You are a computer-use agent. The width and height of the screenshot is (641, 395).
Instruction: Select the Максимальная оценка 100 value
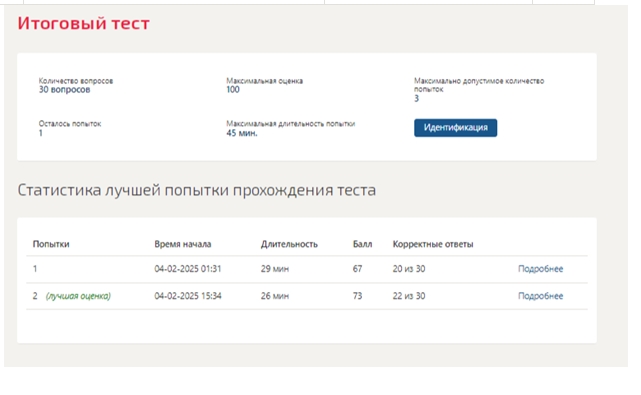click(233, 90)
